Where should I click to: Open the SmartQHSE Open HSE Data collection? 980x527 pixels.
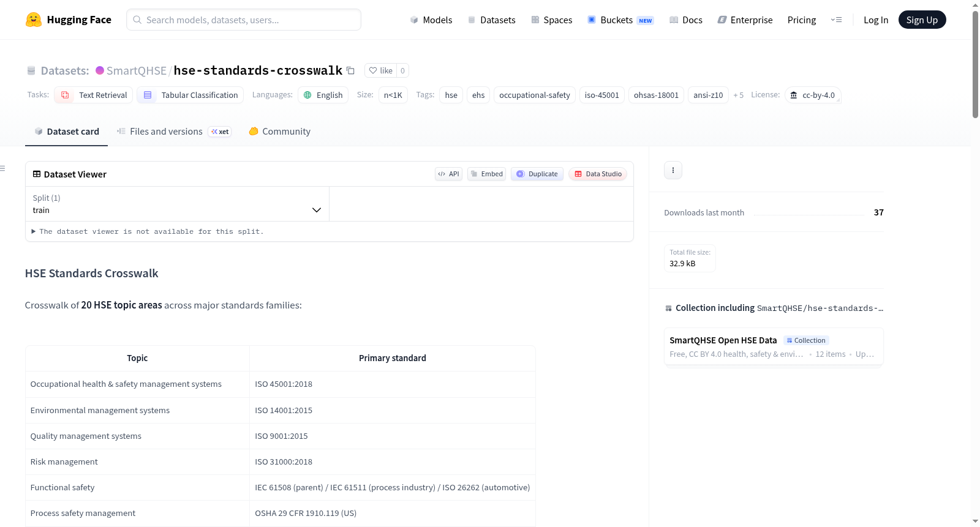[774, 346]
